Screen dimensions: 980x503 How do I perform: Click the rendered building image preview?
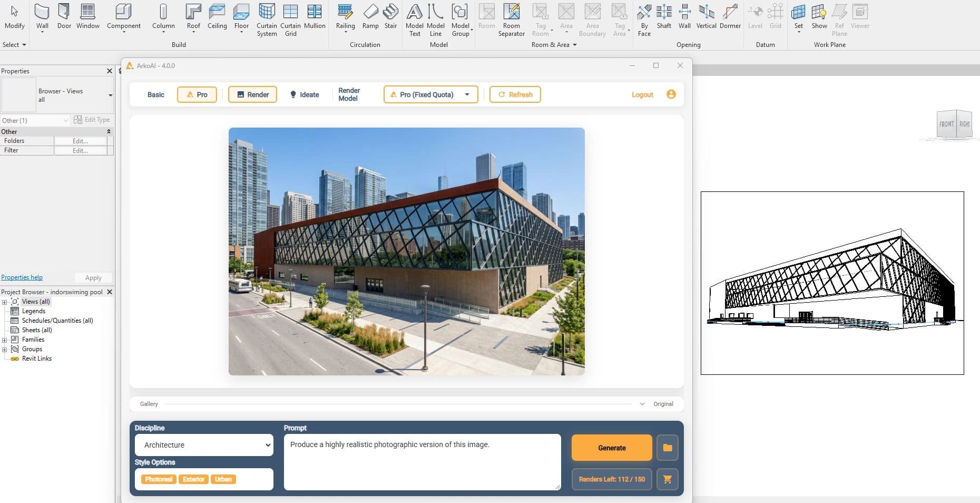406,251
